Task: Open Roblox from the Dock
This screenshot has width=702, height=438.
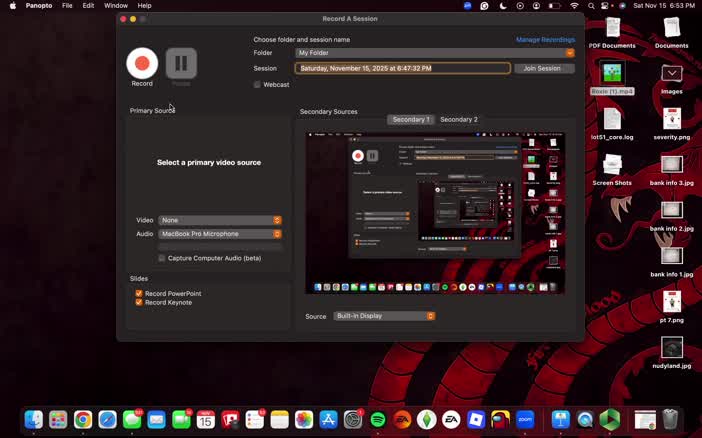Action: (x=476, y=420)
